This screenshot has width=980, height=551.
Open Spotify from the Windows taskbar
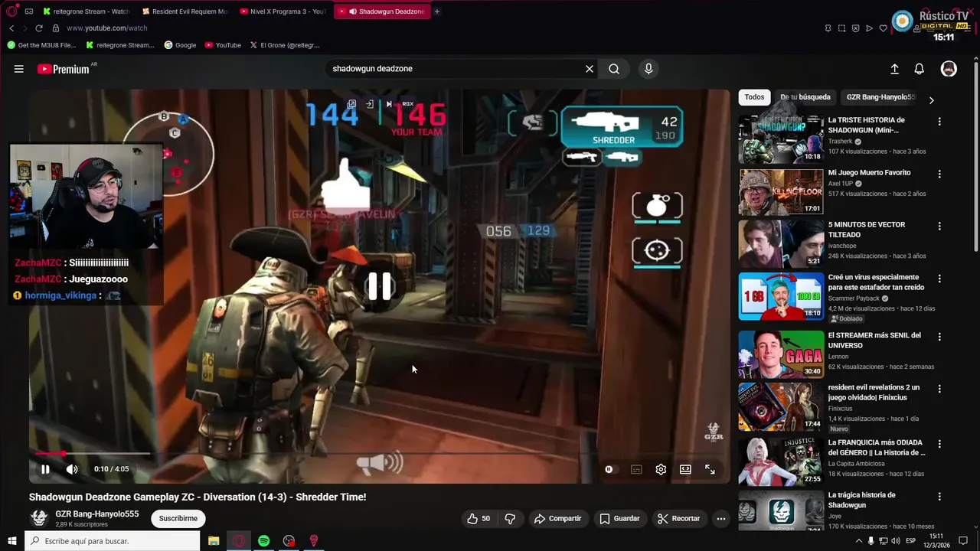pos(264,541)
